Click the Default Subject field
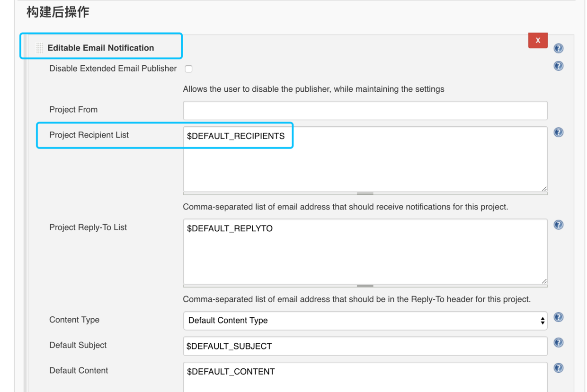Image resolution: width=587 pixels, height=392 pixels. [x=365, y=346]
